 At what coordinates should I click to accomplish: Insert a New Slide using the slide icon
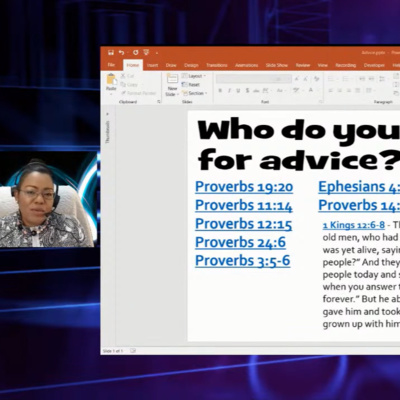(172, 79)
